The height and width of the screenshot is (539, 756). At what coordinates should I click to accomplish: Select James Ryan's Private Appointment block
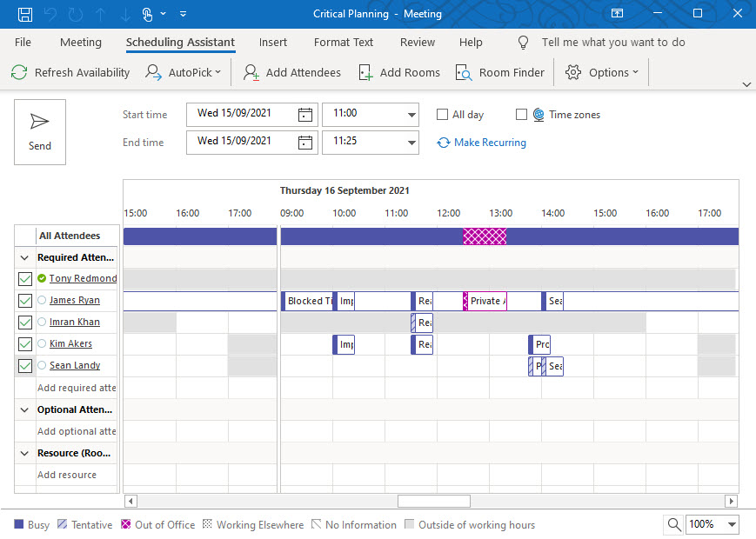coord(485,301)
